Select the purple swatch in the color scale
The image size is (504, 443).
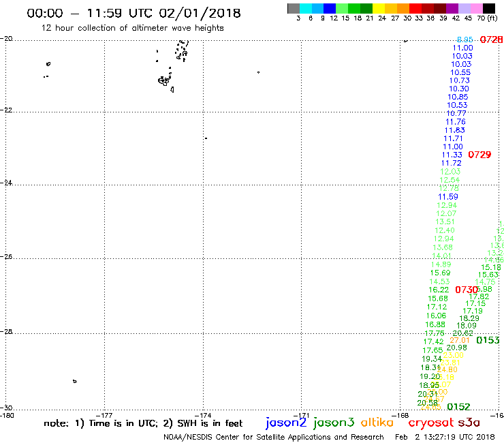452,8
